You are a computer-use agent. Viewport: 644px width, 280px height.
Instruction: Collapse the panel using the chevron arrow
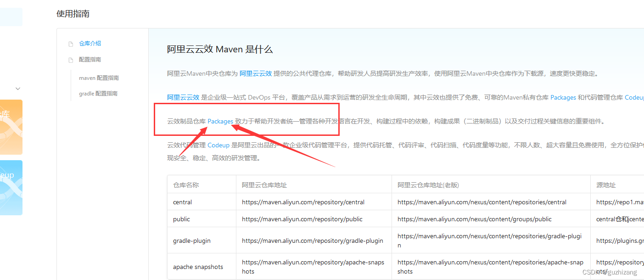click(x=17, y=88)
